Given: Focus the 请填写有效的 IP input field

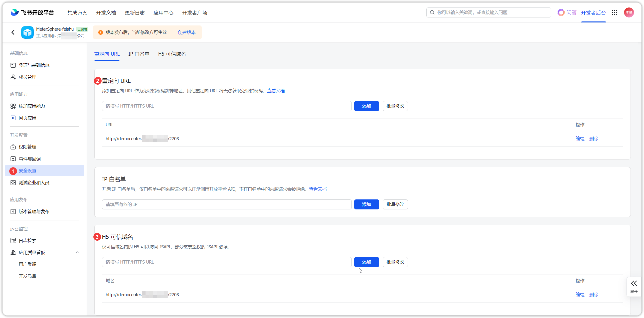Looking at the screenshot, I should (226, 204).
